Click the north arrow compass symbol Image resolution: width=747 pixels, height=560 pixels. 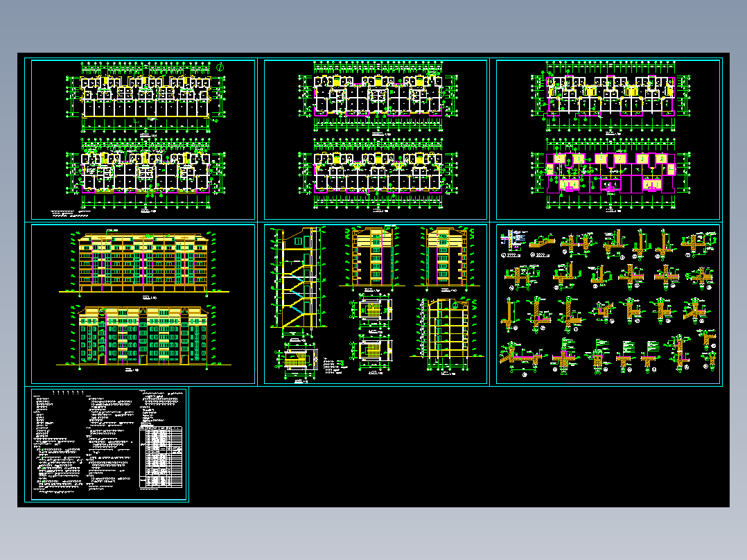point(220,68)
